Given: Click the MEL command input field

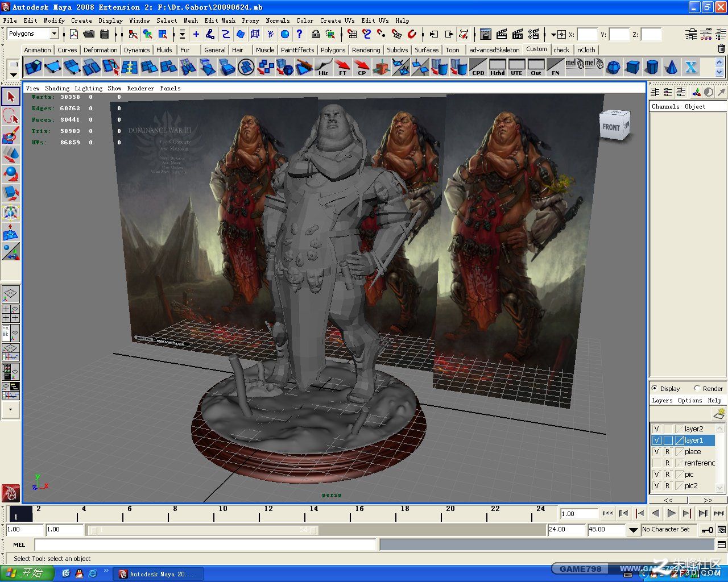Looking at the screenshot, I should point(205,544).
